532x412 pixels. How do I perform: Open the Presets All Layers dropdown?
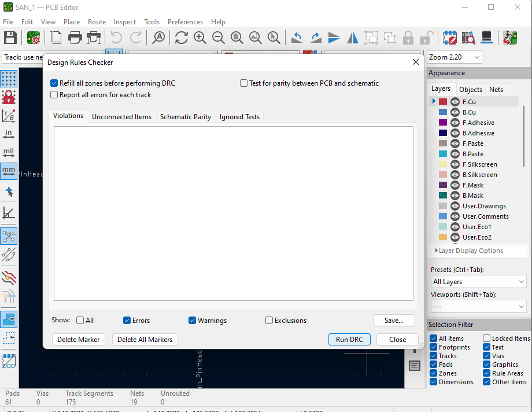[478, 282]
